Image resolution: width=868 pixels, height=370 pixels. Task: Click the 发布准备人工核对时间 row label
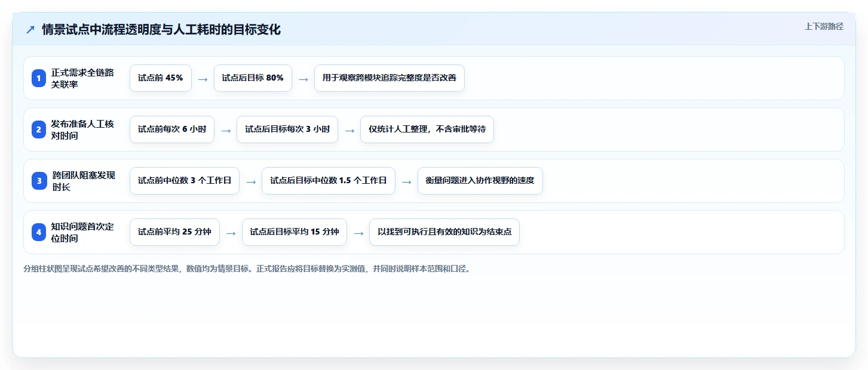[x=82, y=129]
